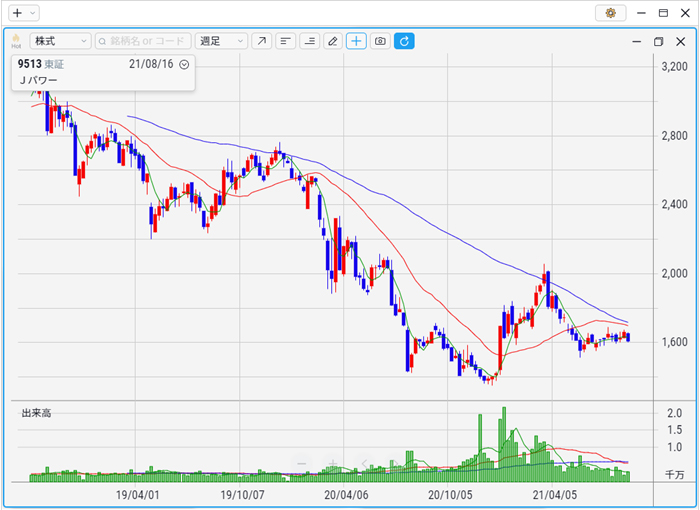Screen dimensions: 700x510
Task: Open the 週足 timeframe dropdown
Action: [x=221, y=41]
